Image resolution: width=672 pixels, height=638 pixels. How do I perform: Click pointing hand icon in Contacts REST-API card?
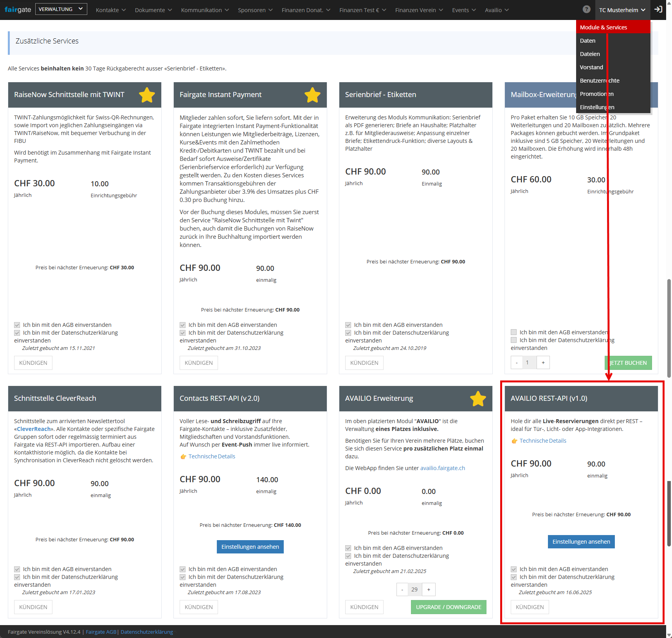pyautogui.click(x=183, y=457)
